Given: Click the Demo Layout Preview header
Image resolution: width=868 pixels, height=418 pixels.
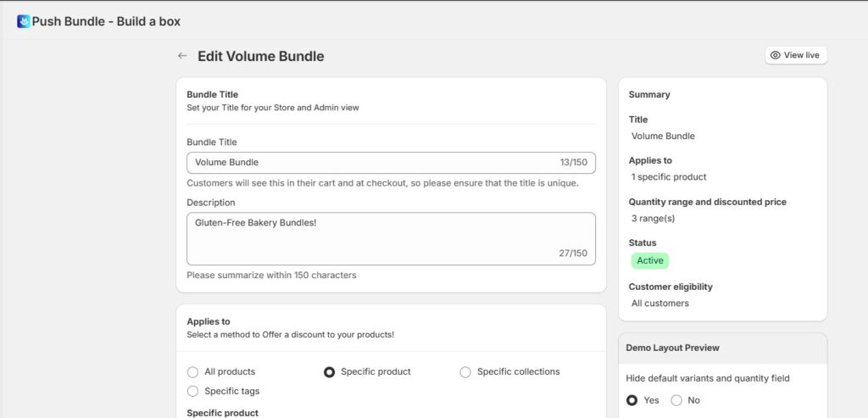Looking at the screenshot, I should coord(672,348).
